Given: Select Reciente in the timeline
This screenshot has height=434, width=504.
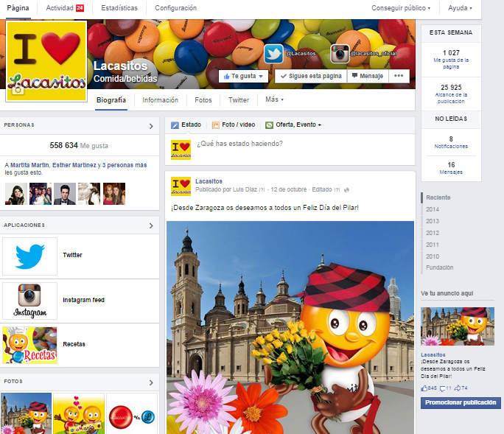Looking at the screenshot, I should coord(438,197).
